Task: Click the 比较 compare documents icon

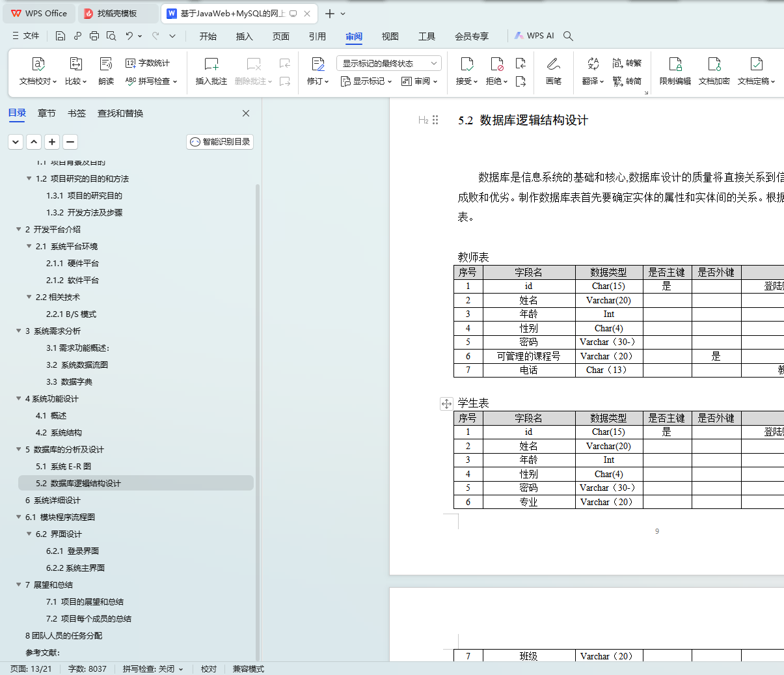Action: pos(75,64)
